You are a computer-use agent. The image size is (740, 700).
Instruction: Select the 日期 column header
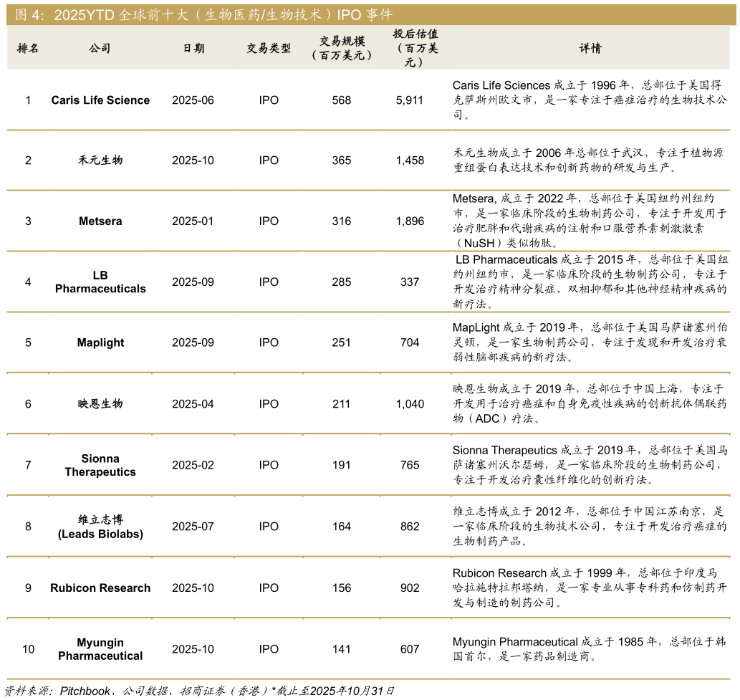coord(192,48)
